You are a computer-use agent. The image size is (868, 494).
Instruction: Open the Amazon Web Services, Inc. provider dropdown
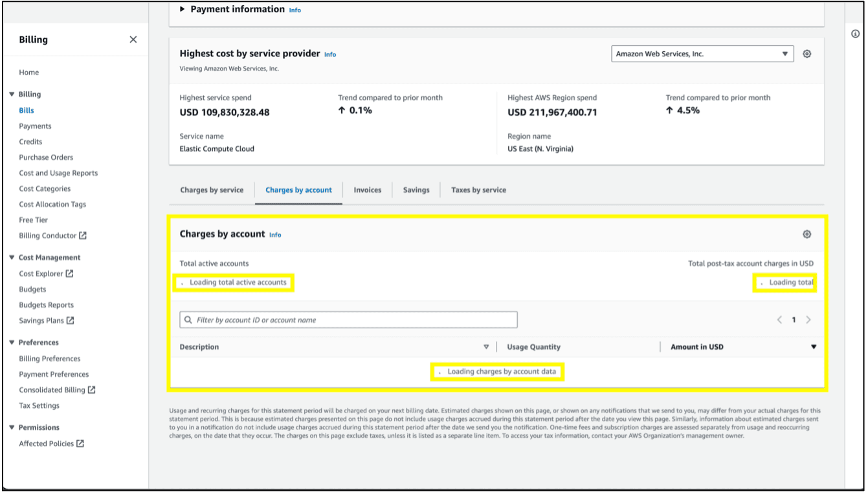[x=702, y=54]
